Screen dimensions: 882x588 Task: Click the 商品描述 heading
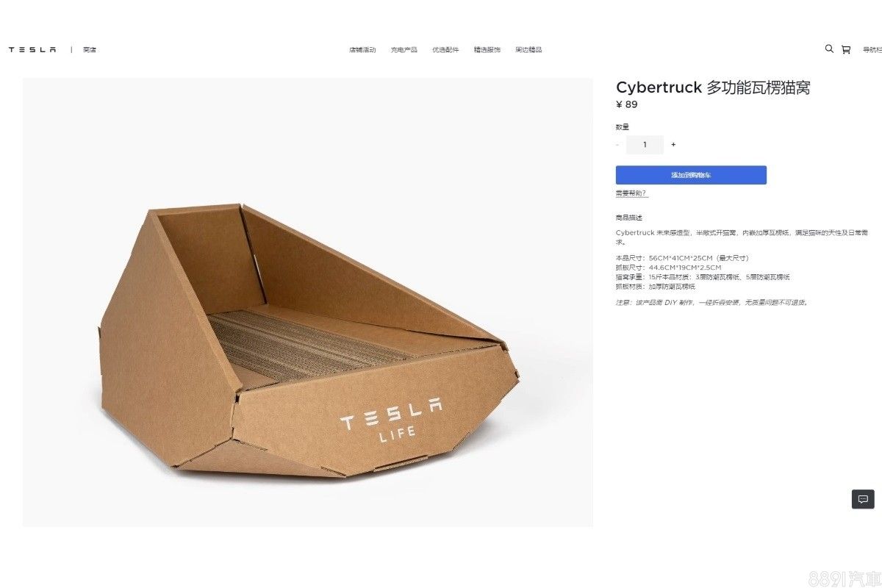coord(628,218)
